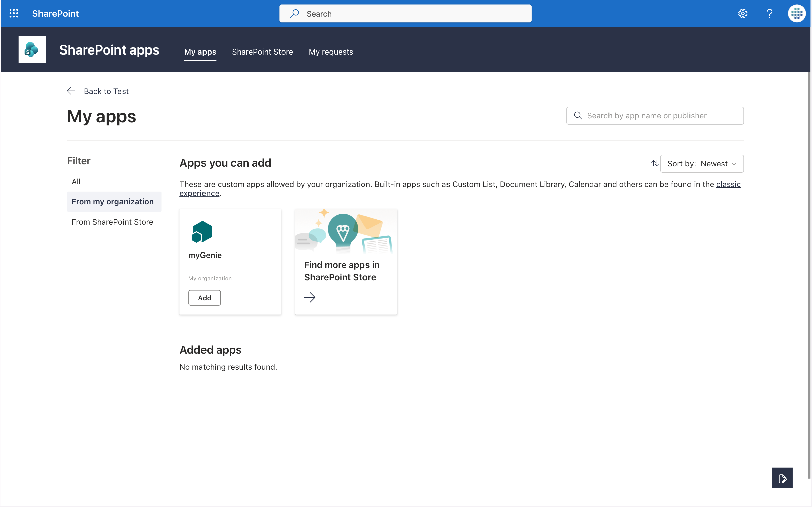Viewport: 812px width, 507px height.
Task: Open the Find more apps in SharePoint Store text
Action: coord(342,271)
